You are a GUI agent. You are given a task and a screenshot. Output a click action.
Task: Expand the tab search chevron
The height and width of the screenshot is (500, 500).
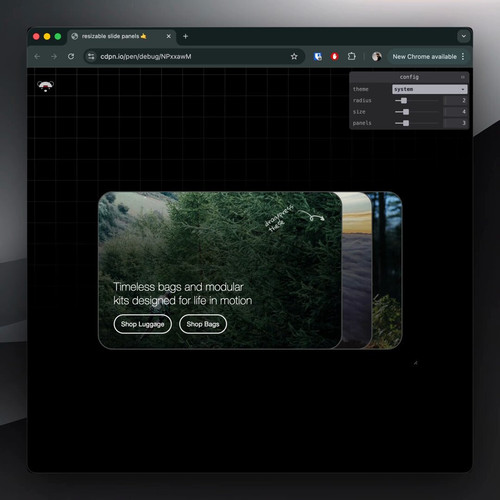464,36
